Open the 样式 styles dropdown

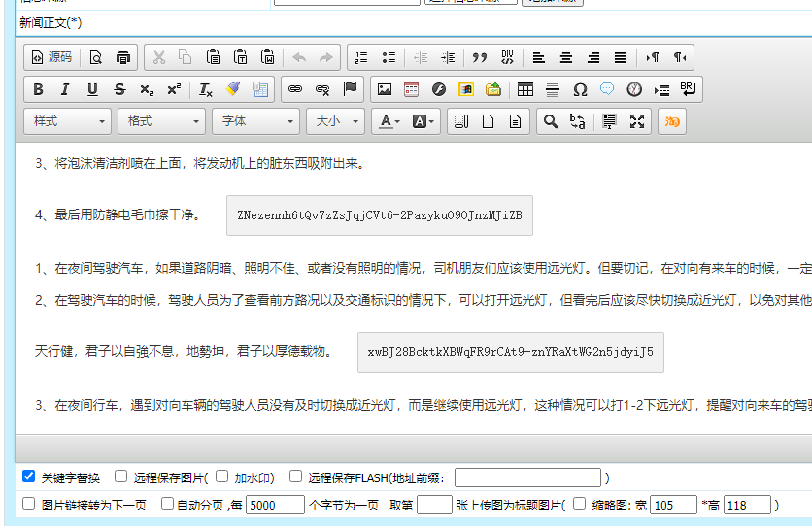pos(67,121)
